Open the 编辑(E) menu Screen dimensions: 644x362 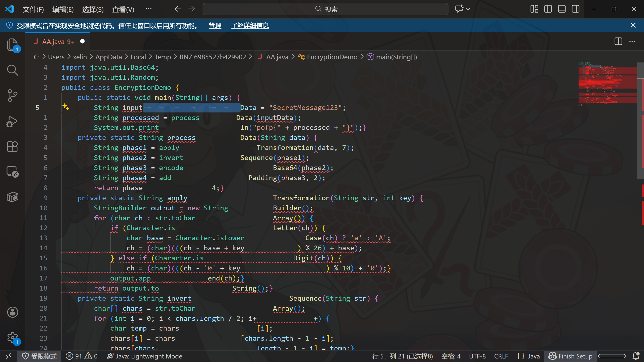[x=63, y=9]
